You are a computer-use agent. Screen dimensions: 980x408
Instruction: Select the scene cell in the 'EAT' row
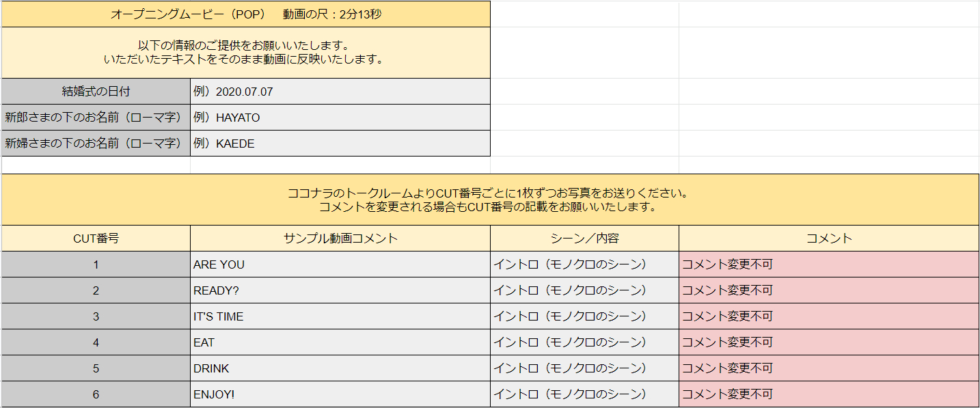[584, 342]
